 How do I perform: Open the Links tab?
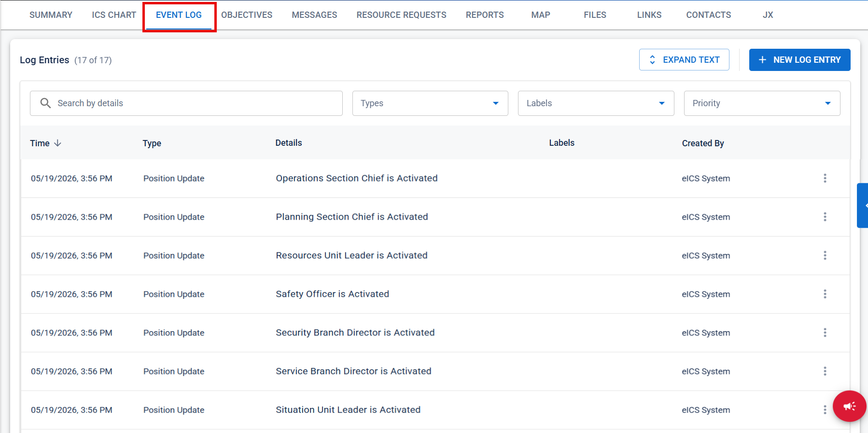click(x=649, y=15)
